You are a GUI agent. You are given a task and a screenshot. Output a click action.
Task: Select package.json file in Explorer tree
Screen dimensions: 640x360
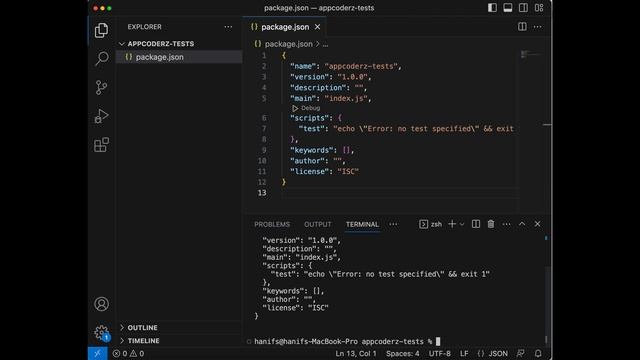tap(179, 57)
